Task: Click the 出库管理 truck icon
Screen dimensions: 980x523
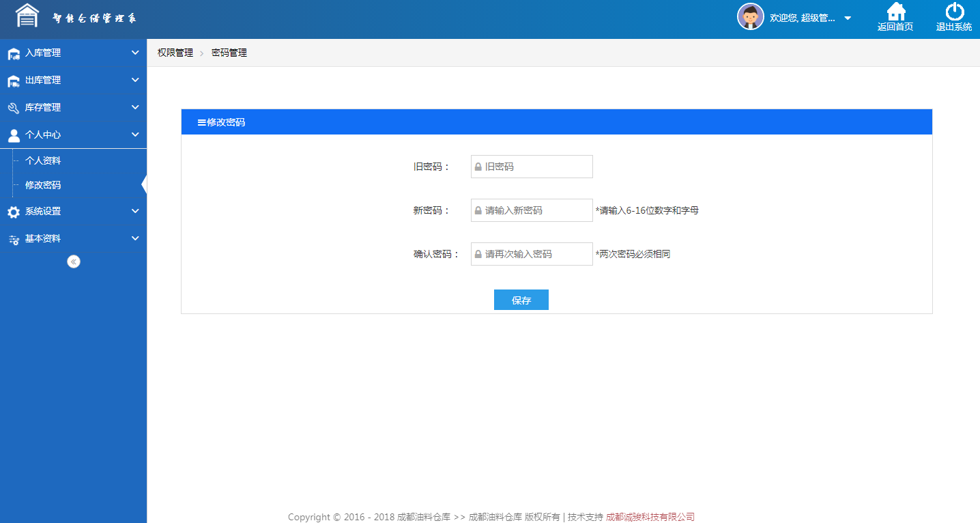Action: [14, 81]
